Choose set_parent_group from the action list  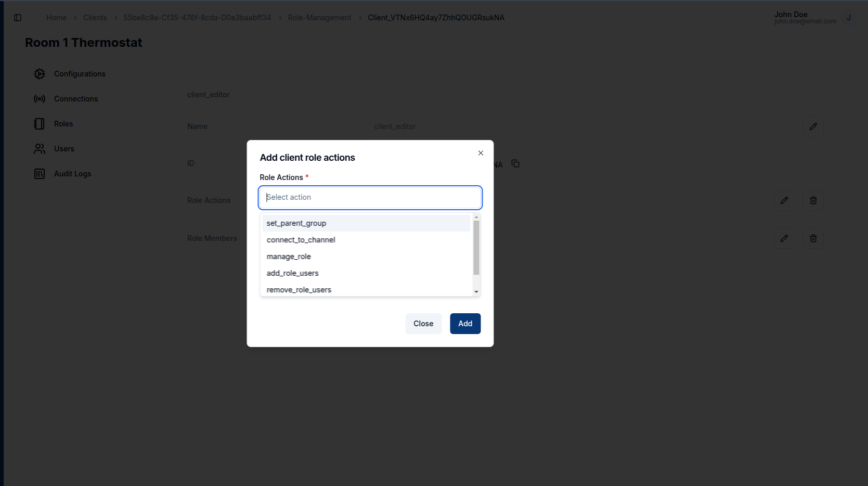[x=367, y=223]
